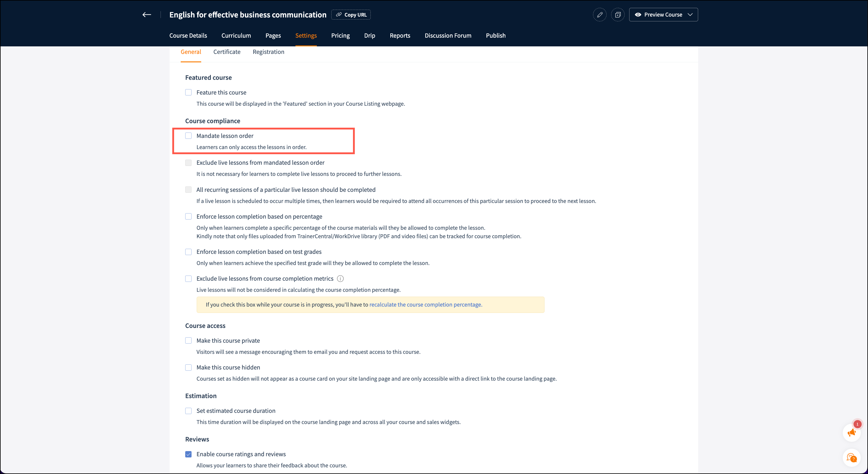Viewport: 868px width, 474px height.
Task: Expand the Preview Course dropdown arrow
Action: (690, 14)
